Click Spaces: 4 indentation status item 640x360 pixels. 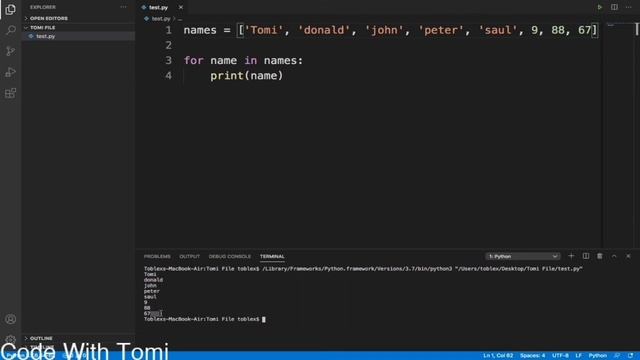(532, 356)
